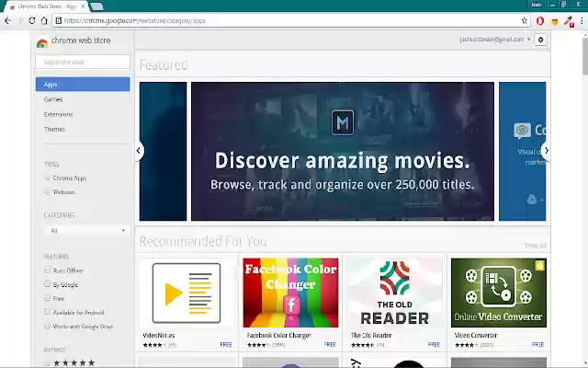The height and width of the screenshot is (368, 588).
Task: Select Games in the sidebar
Action: pyautogui.click(x=53, y=99)
